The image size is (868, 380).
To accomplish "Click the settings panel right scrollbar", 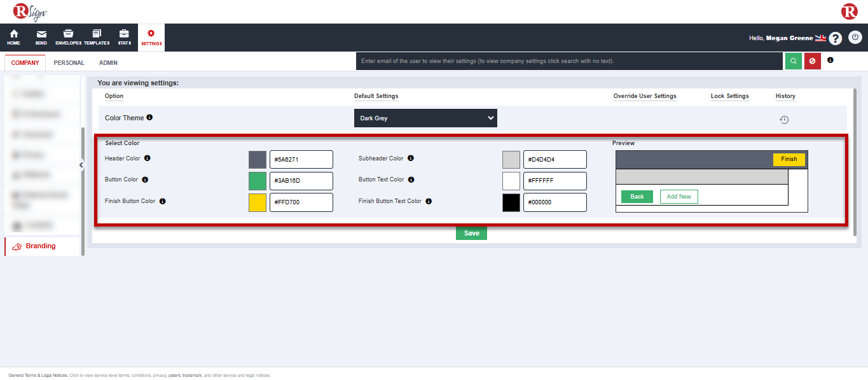I will [855, 162].
